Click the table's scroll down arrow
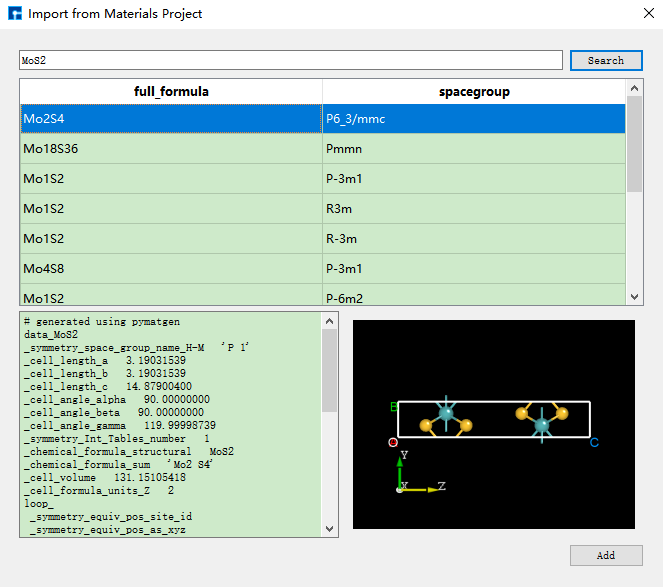Image resolution: width=663 pixels, height=587 pixels. click(x=634, y=297)
